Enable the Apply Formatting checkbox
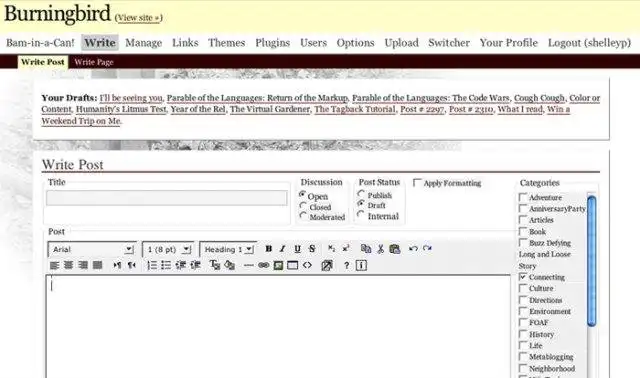The height and width of the screenshot is (378, 640). point(417,182)
